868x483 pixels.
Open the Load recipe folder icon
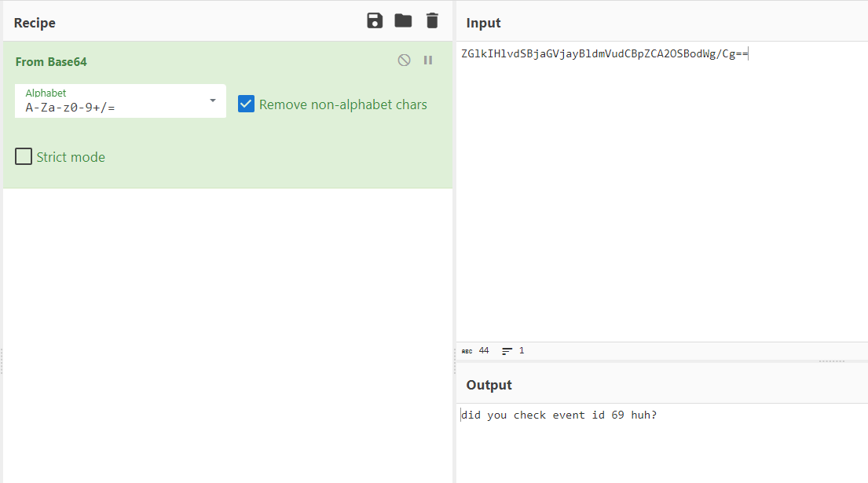click(403, 21)
